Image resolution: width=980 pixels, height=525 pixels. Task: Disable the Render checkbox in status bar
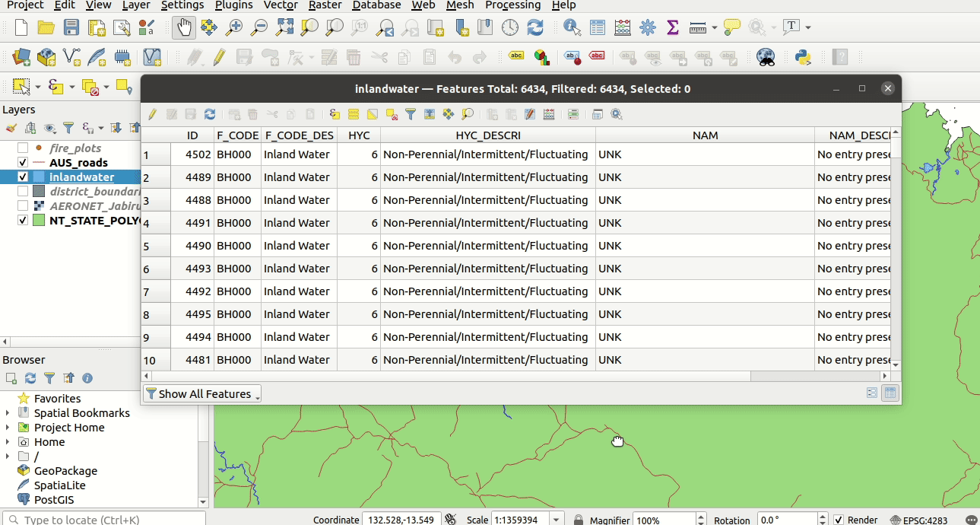tap(839, 520)
